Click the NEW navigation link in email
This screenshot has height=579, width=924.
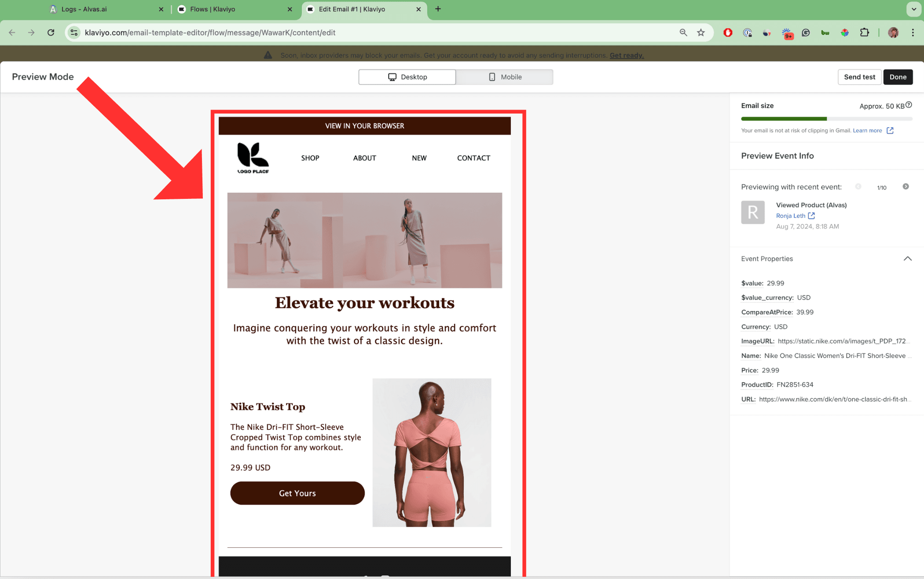click(419, 158)
